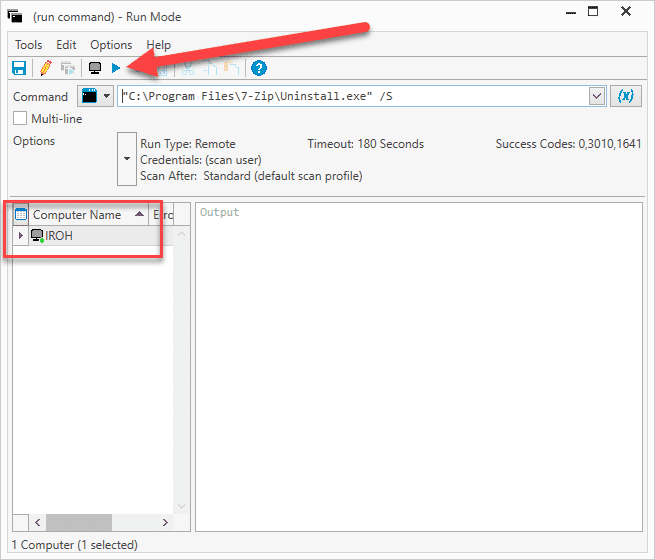Click inside the Output text pane
This screenshot has height=560, width=655.
point(419,367)
